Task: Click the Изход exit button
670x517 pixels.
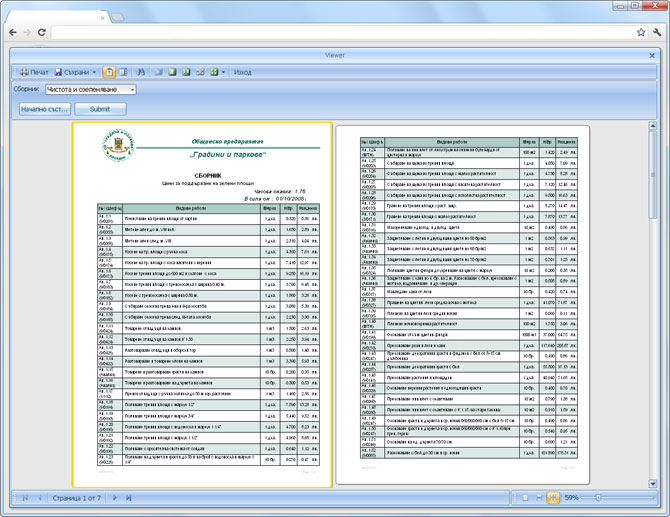Action: [x=242, y=72]
